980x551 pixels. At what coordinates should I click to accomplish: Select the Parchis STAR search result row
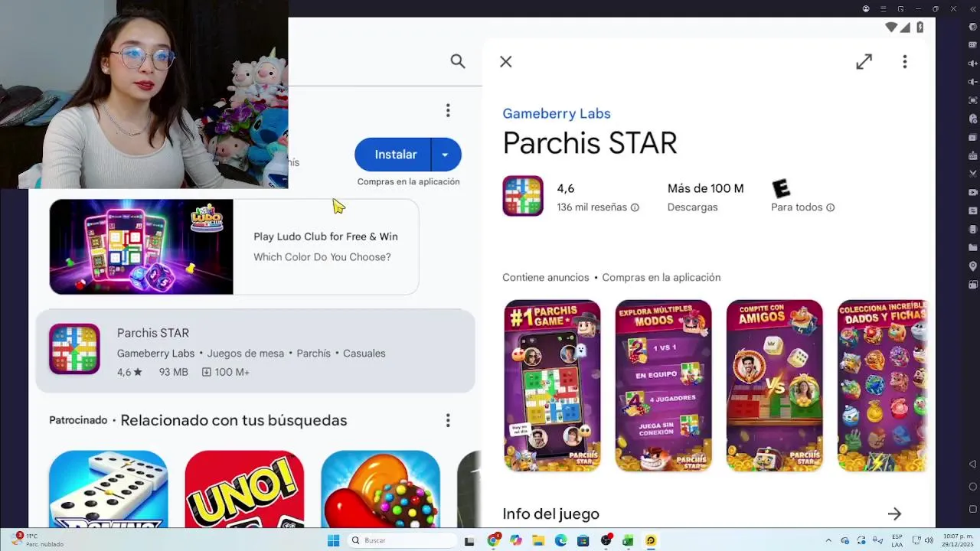[255, 351]
